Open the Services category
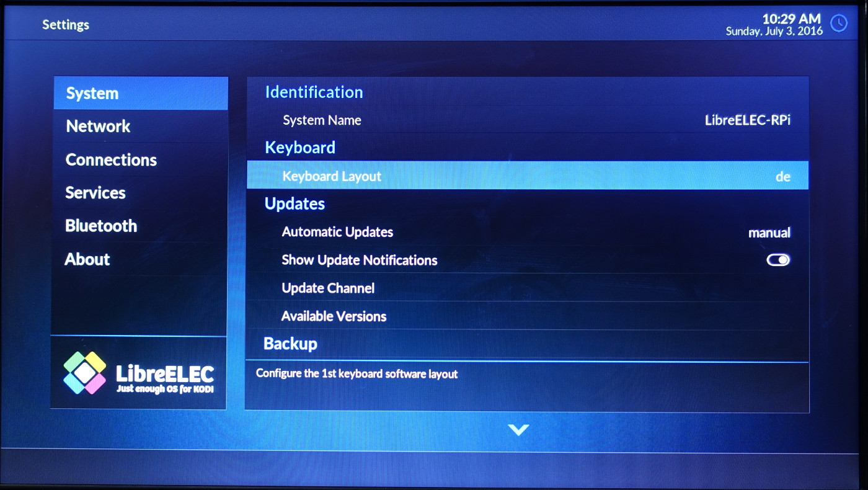 141,193
